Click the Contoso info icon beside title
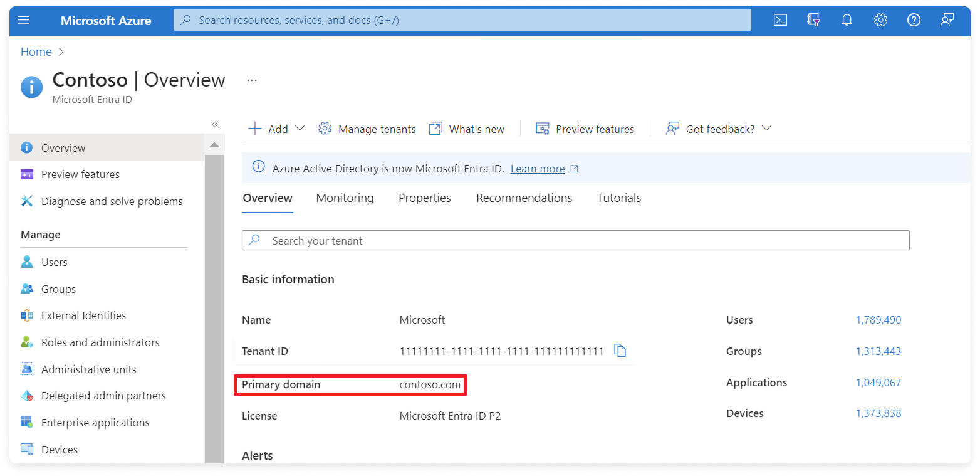This screenshot has height=476, width=980. pyautogui.click(x=32, y=87)
